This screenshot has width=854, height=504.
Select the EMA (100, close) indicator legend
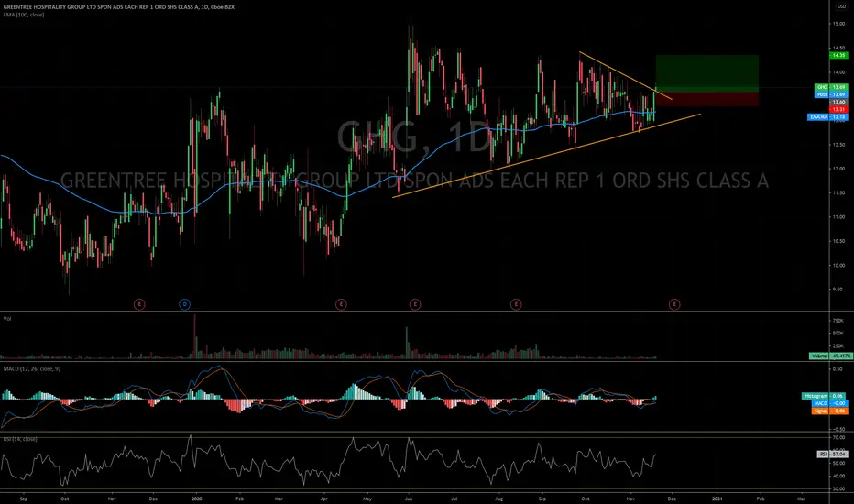[x=24, y=15]
